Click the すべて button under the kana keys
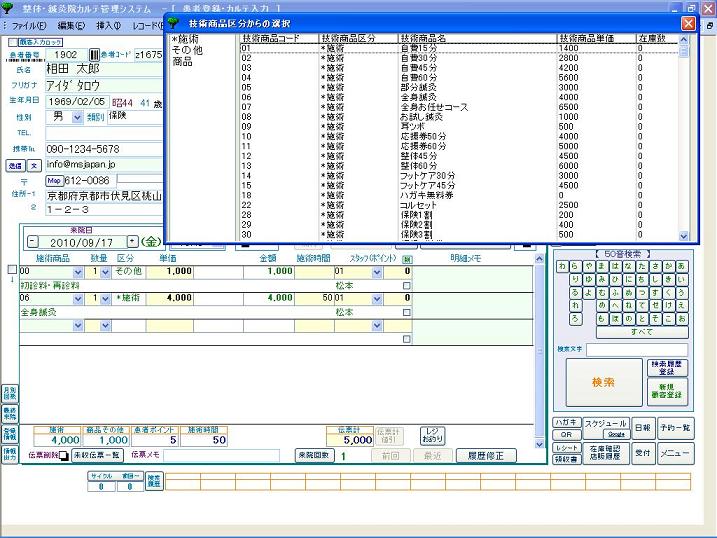The height and width of the screenshot is (538, 717). pos(642,332)
